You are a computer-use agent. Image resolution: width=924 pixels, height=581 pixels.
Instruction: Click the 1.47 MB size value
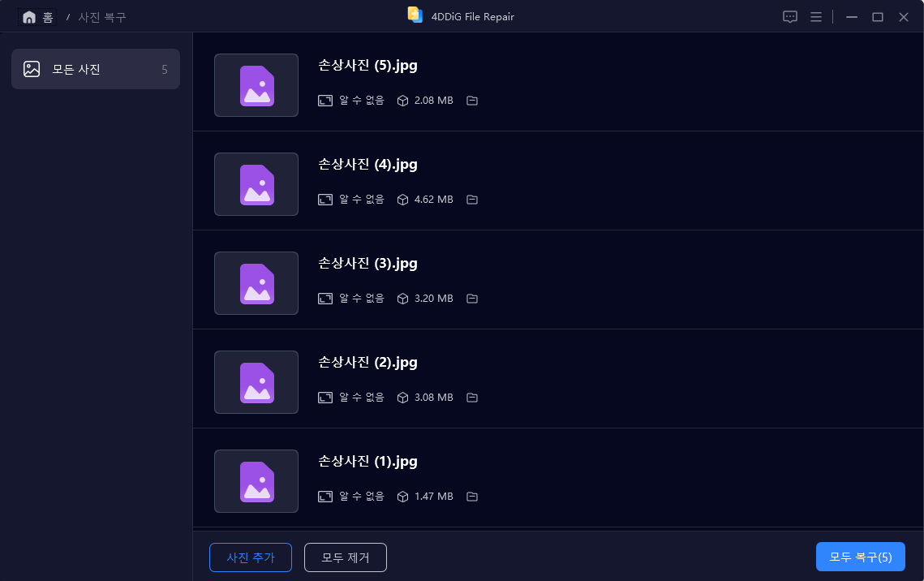434,497
